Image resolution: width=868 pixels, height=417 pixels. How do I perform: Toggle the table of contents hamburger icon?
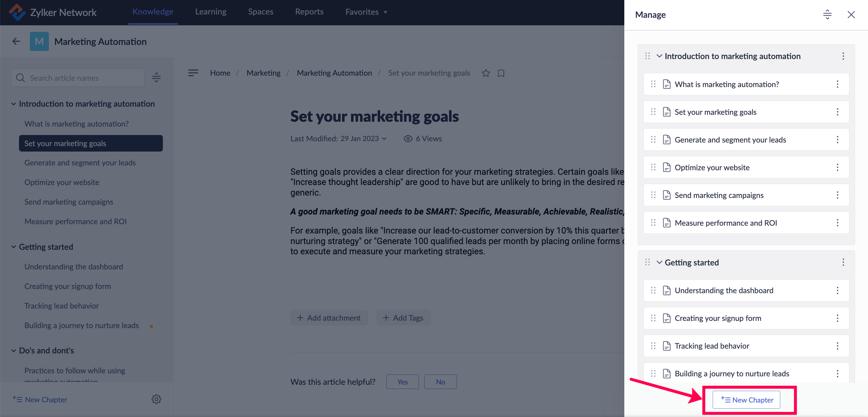[x=193, y=73]
